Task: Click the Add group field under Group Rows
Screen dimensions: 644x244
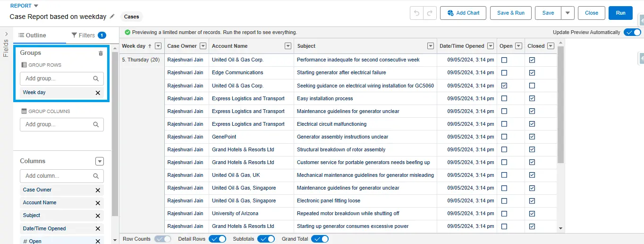Action: tap(62, 78)
